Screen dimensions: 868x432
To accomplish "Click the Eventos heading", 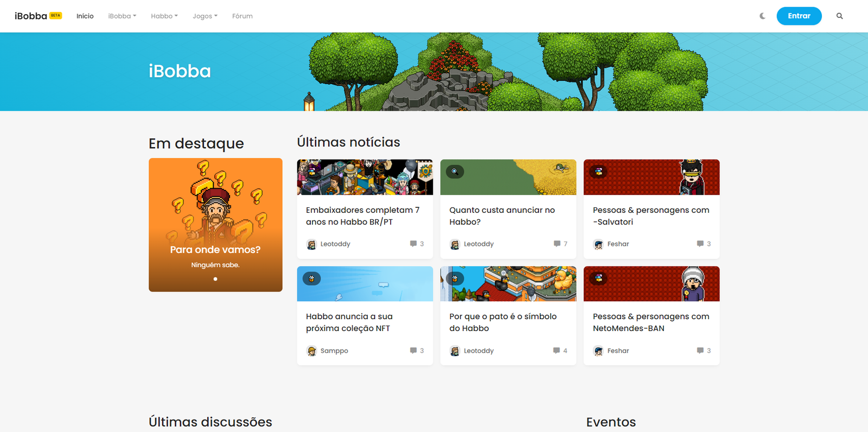I will tap(611, 422).
